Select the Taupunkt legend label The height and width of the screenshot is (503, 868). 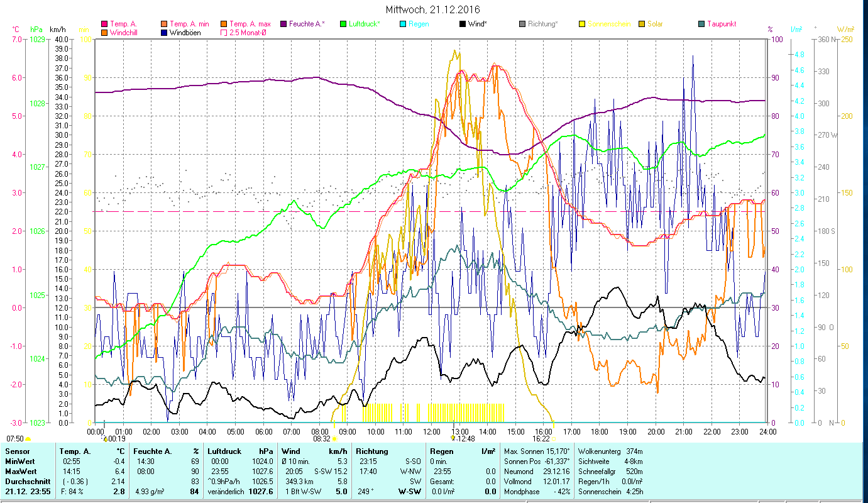coord(721,25)
